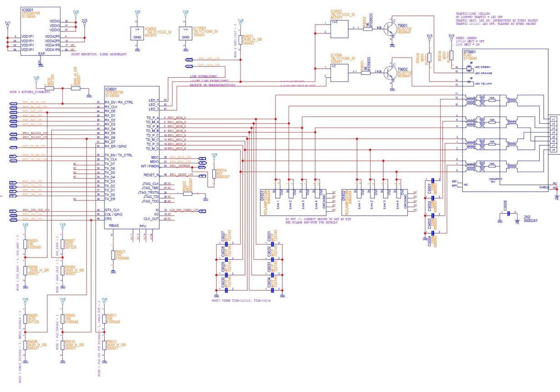The width and height of the screenshot is (560, 392).
Task: Select resistor R9012 2K49
Action: point(104,345)
